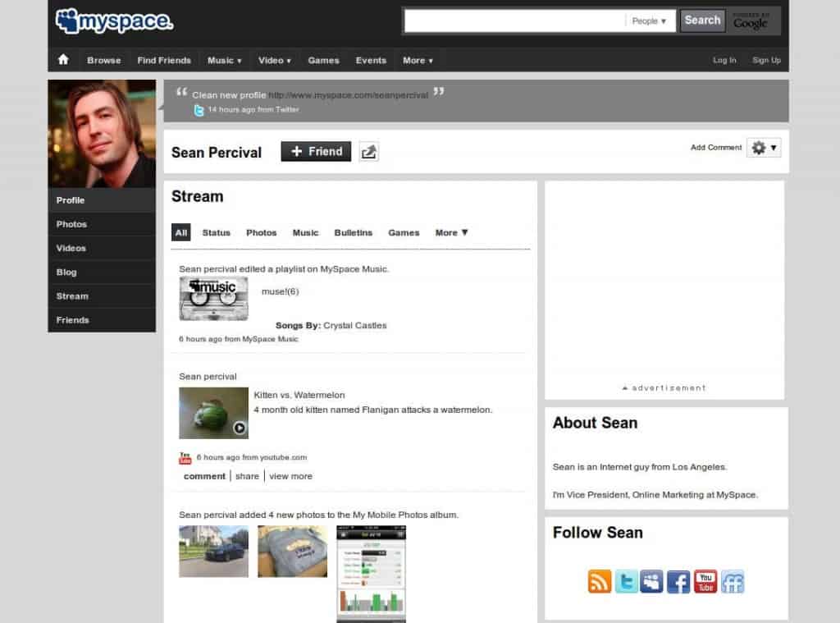Image resolution: width=840 pixels, height=623 pixels.
Task: Select Blog in the left sidebar
Action: pos(66,273)
